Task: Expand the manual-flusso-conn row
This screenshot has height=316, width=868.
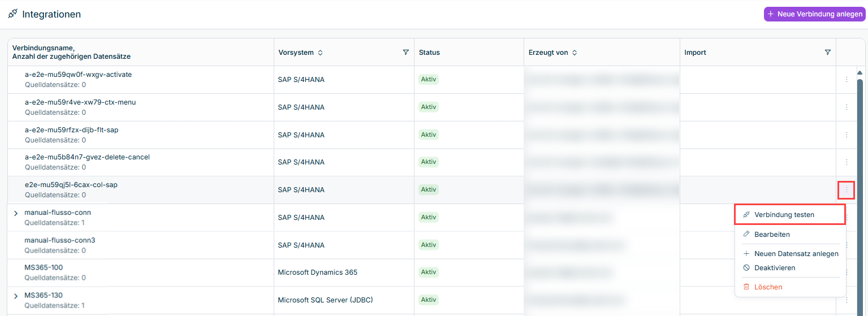Action: click(16, 213)
